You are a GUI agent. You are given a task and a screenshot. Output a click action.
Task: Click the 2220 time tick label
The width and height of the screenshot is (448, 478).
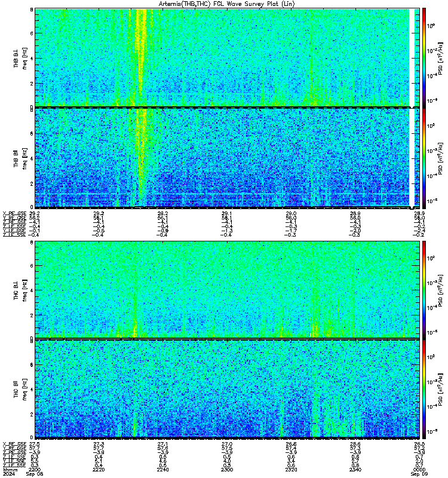pos(99,470)
